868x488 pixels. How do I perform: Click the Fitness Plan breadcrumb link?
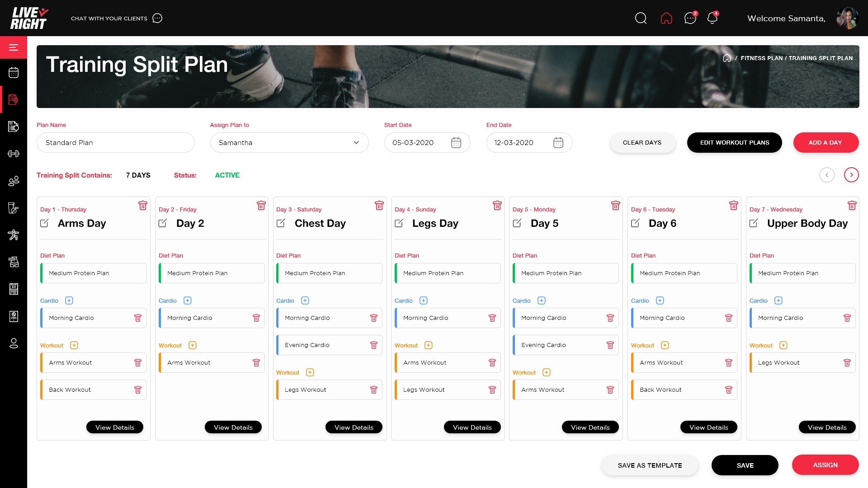pyautogui.click(x=761, y=58)
